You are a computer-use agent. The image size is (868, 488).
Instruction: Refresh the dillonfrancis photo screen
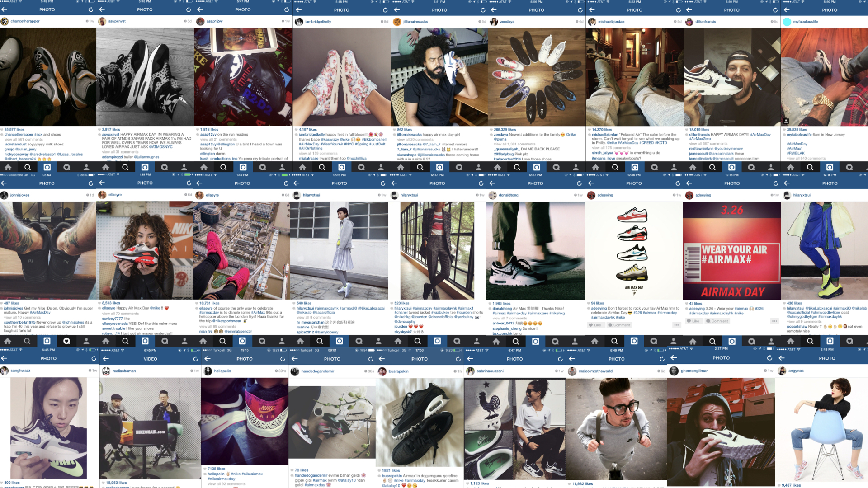[775, 9]
